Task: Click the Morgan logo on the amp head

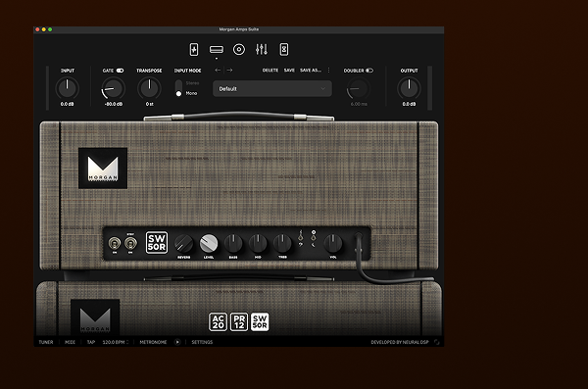Action: click(103, 169)
